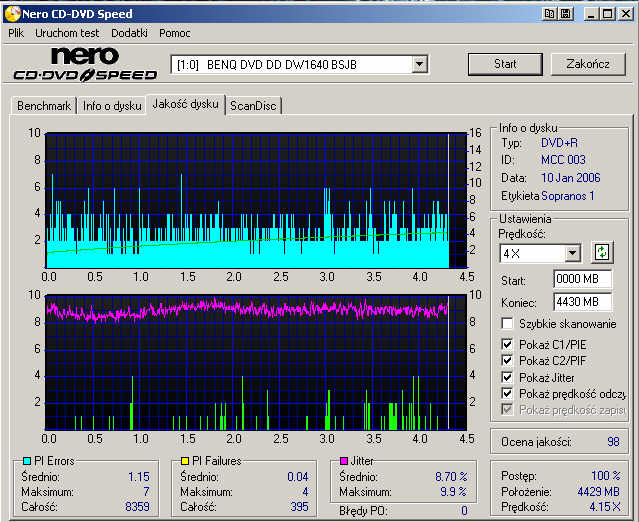
Task: Click the Postęp value 100 %
Action: (606, 476)
